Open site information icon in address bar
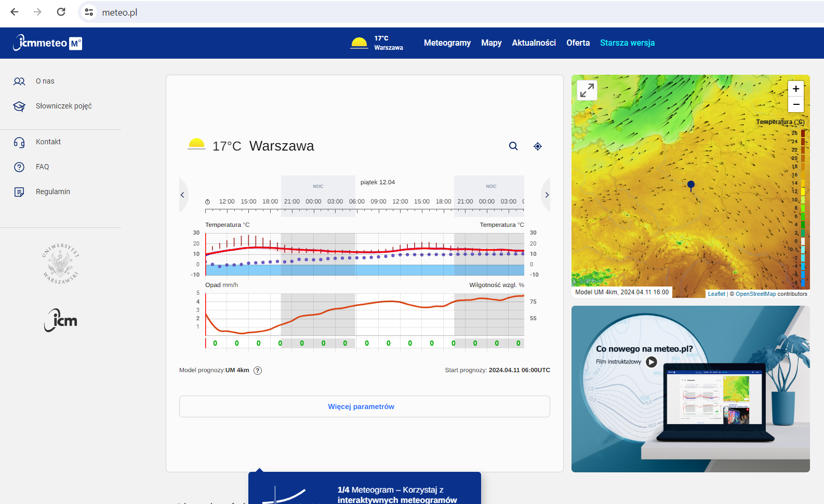Viewport: 824px width, 504px height. pos(89,12)
